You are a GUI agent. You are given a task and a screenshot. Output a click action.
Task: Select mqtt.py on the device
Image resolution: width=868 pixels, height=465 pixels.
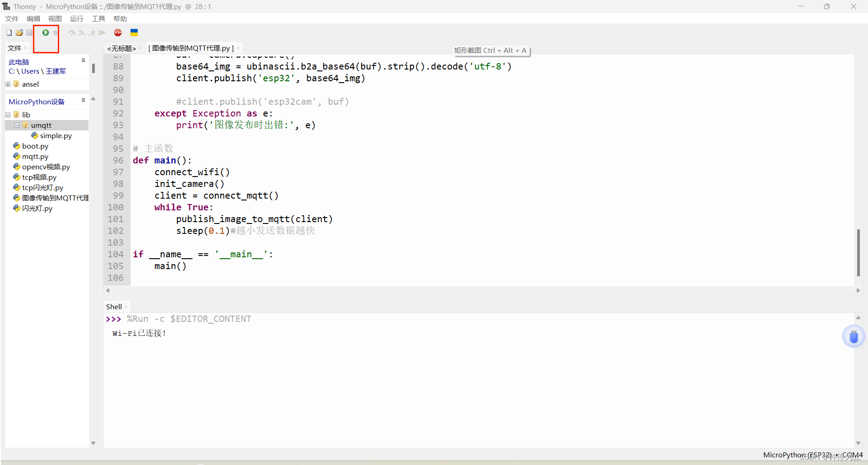(x=35, y=156)
